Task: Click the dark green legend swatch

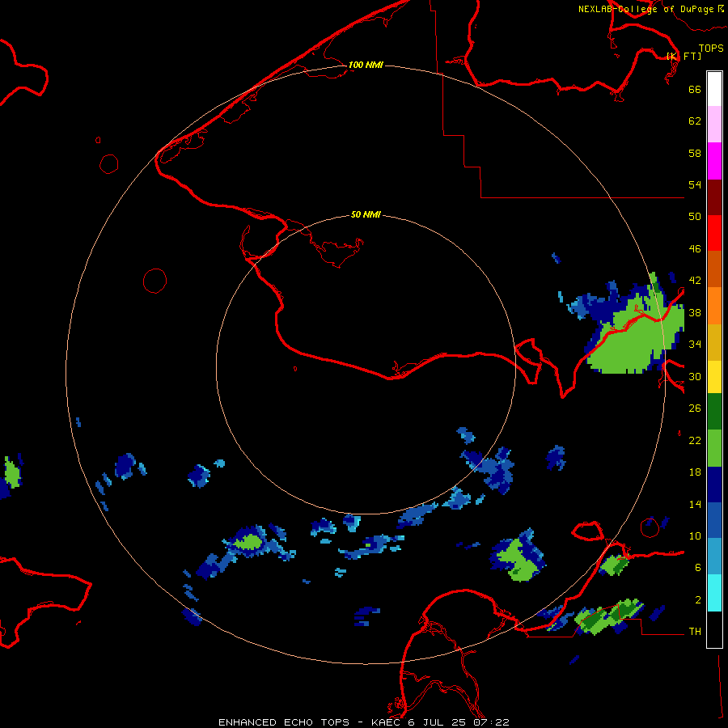Action: pyautogui.click(x=714, y=412)
